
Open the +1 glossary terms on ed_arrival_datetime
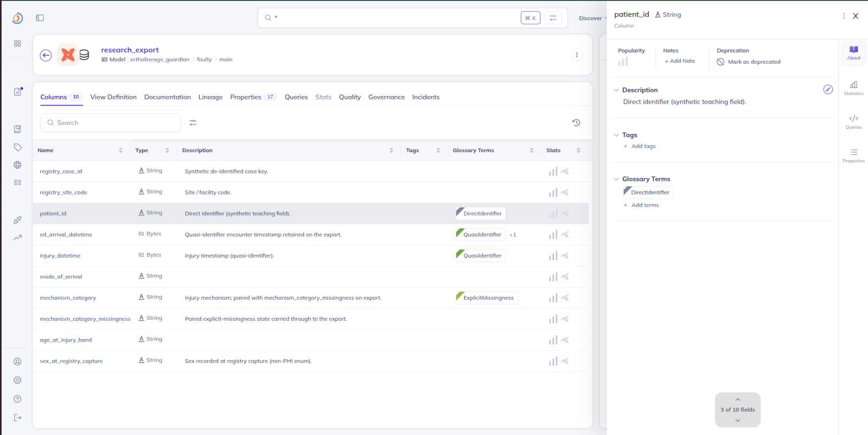point(513,235)
